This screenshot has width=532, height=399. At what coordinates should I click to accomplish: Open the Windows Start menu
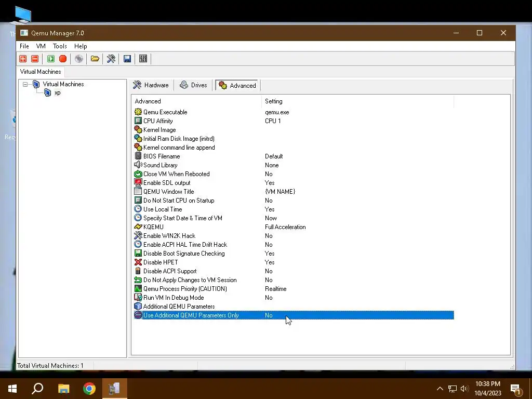12,389
